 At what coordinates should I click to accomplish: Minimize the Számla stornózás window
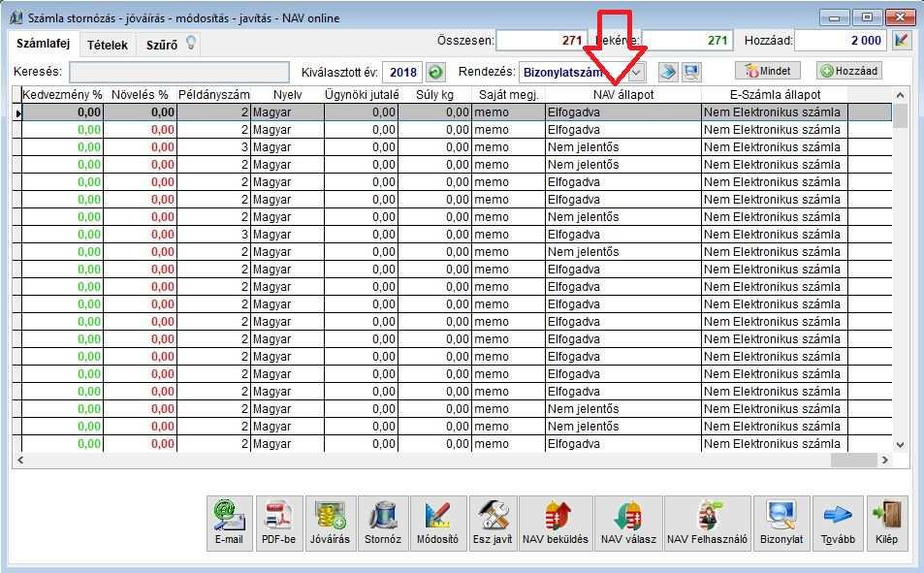[x=835, y=17]
